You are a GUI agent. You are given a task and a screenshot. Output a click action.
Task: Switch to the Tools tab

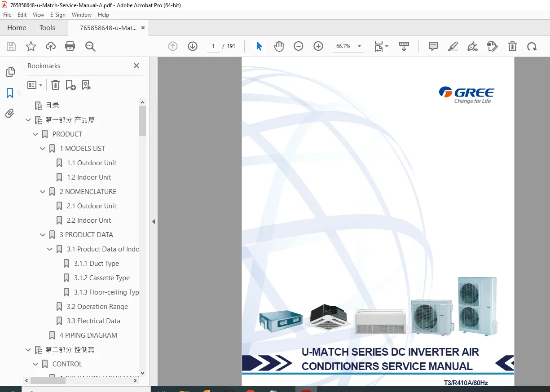click(x=47, y=28)
